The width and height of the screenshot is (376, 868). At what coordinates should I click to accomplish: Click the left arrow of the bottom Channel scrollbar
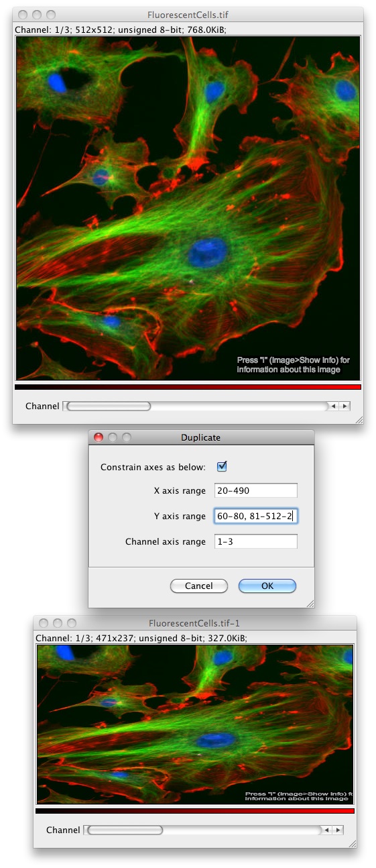point(326,830)
